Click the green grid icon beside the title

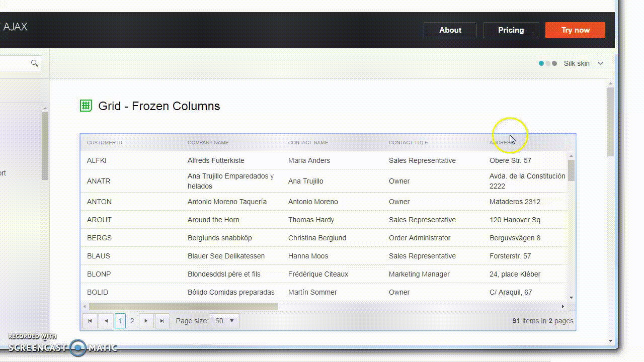click(x=86, y=106)
